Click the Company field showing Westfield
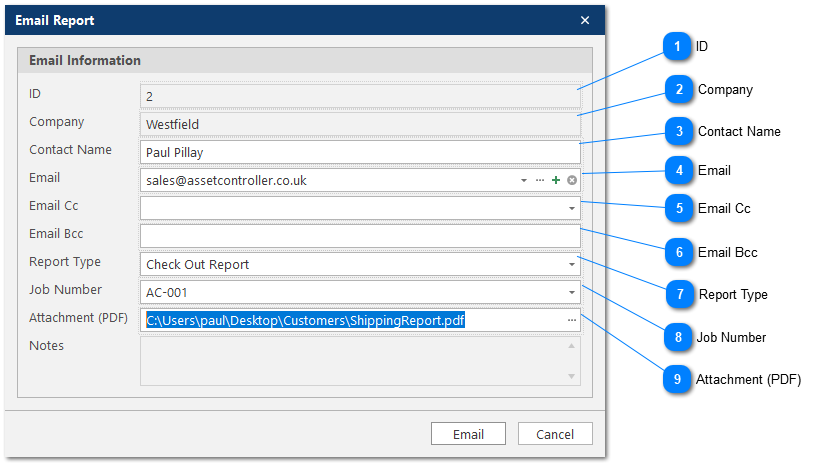The width and height of the screenshot is (817, 466). pyautogui.click(x=360, y=124)
